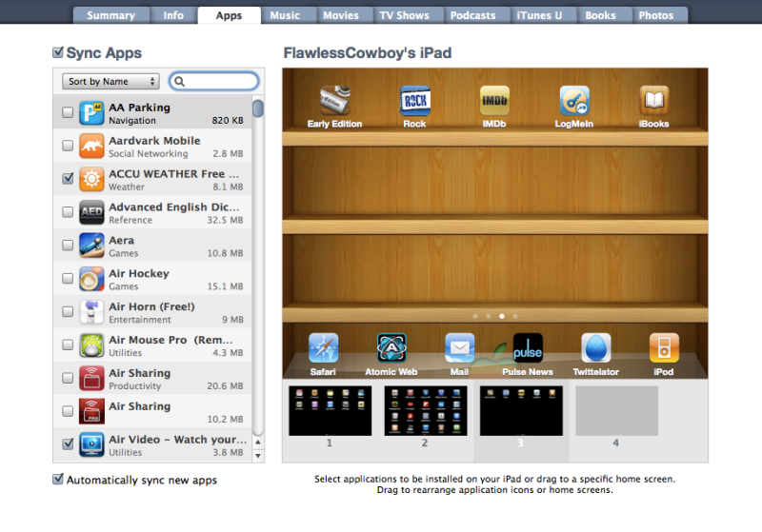The image size is (762, 532).
Task: Select the Aardvark Mobile app icon
Action: pos(91,146)
